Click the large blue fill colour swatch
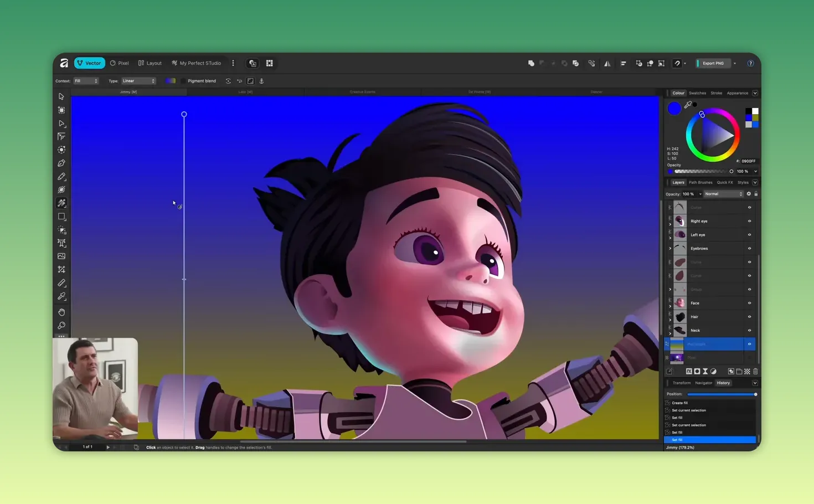814x504 pixels. (x=674, y=109)
